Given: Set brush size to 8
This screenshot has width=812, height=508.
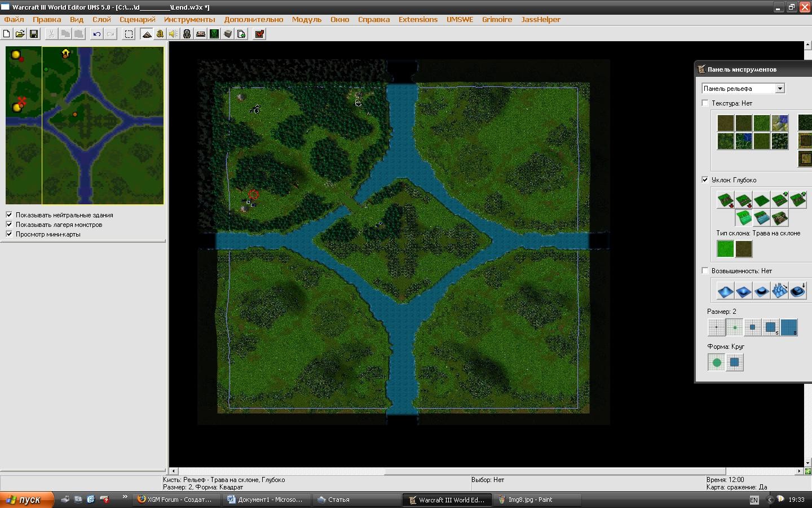Looking at the screenshot, I should tap(788, 327).
